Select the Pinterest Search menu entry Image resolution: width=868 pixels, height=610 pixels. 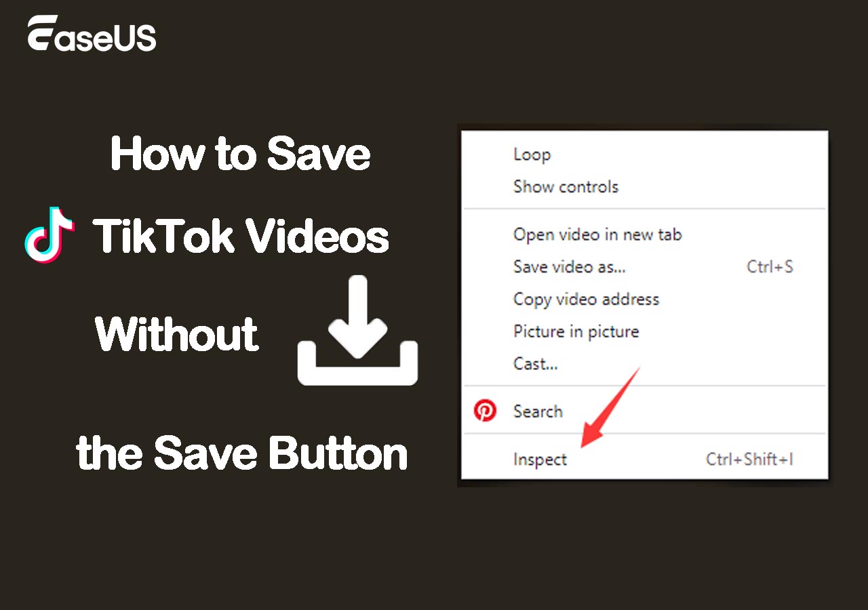click(x=538, y=411)
